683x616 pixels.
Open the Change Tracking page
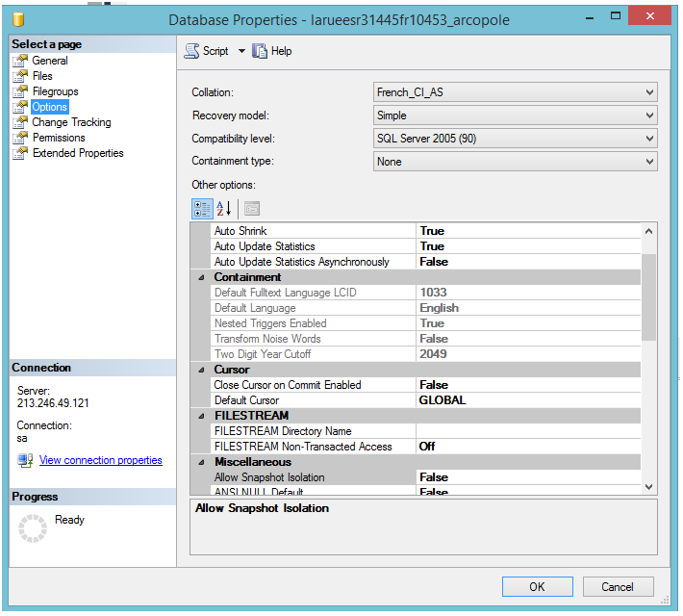tap(71, 122)
